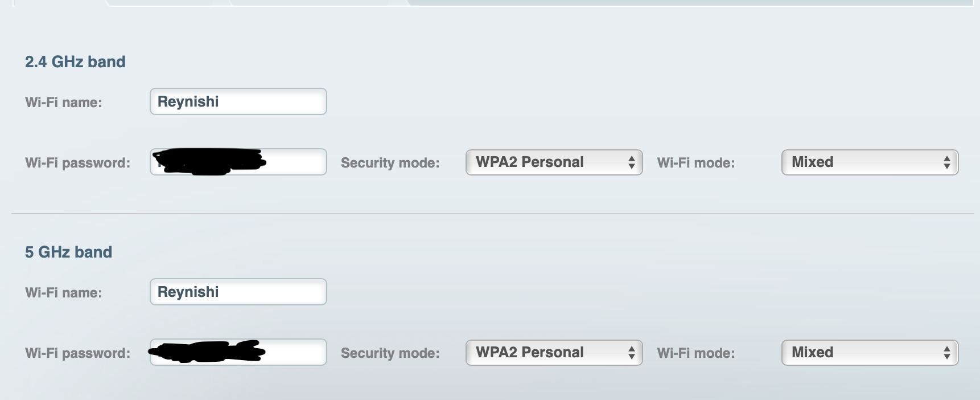Open the 2.4 GHz Security mode dropdown

[554, 162]
